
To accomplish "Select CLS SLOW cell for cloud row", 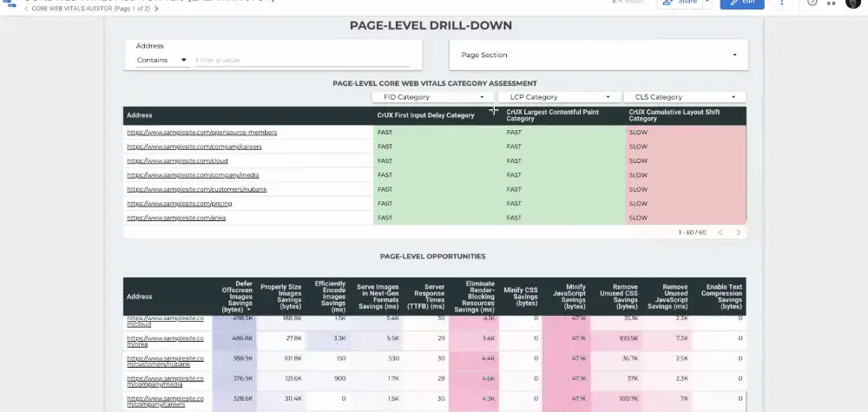I will tap(686, 161).
